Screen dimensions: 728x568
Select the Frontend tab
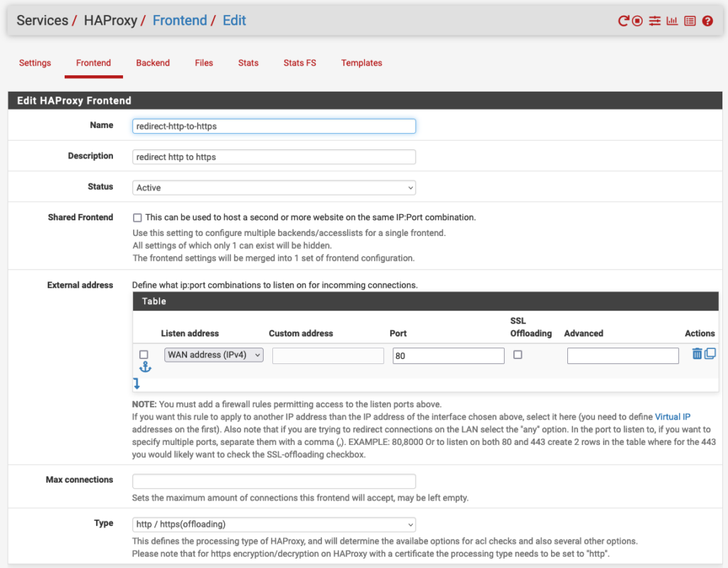click(x=93, y=63)
